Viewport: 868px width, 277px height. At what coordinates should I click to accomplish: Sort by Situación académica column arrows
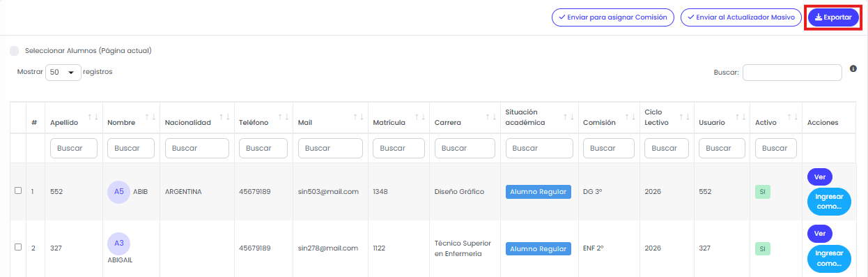568,117
